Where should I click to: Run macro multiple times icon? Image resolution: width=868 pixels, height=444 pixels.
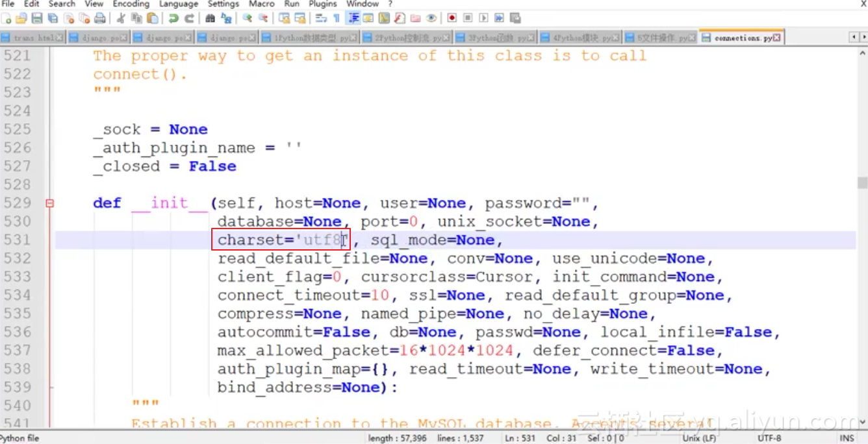[x=499, y=18]
